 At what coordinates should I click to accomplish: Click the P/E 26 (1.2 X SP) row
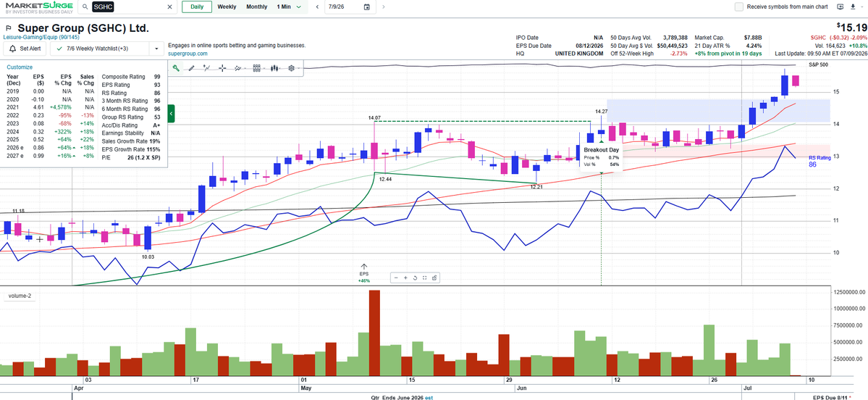131,158
